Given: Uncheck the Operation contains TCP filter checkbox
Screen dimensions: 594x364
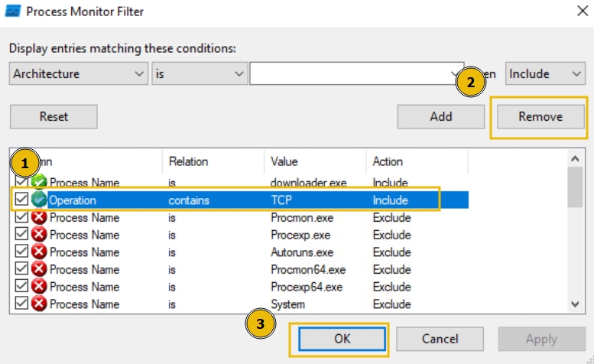Looking at the screenshot, I should (x=21, y=200).
